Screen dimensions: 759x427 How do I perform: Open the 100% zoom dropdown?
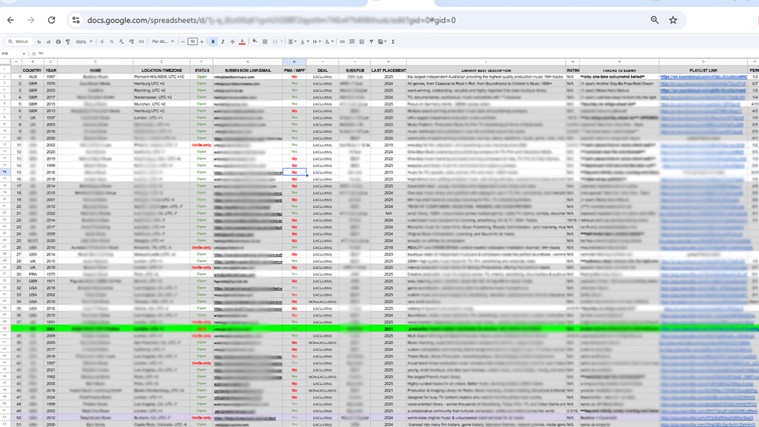pos(84,42)
